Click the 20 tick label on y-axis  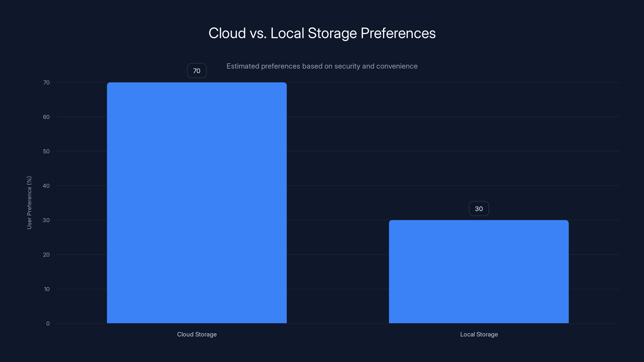click(x=46, y=255)
